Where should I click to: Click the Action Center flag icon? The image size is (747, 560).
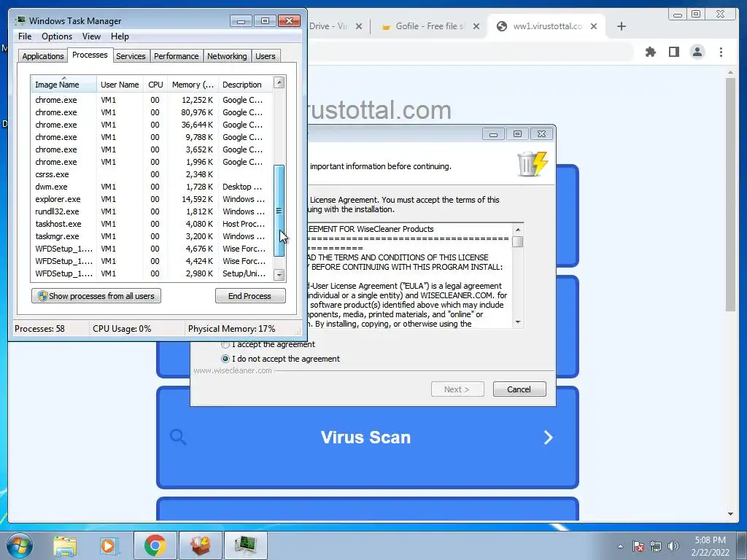638,546
